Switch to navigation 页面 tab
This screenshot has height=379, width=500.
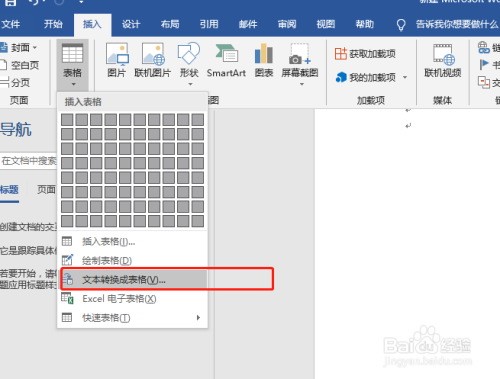tap(46, 190)
